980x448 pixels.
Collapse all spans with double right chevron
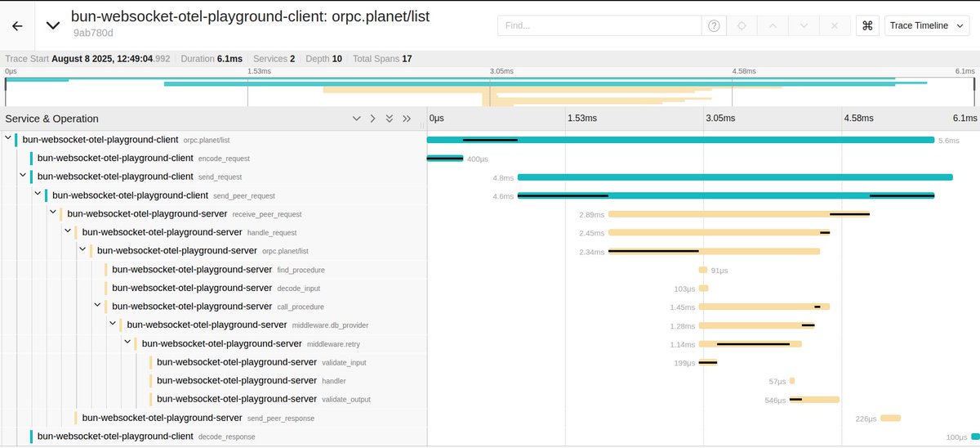coord(407,119)
